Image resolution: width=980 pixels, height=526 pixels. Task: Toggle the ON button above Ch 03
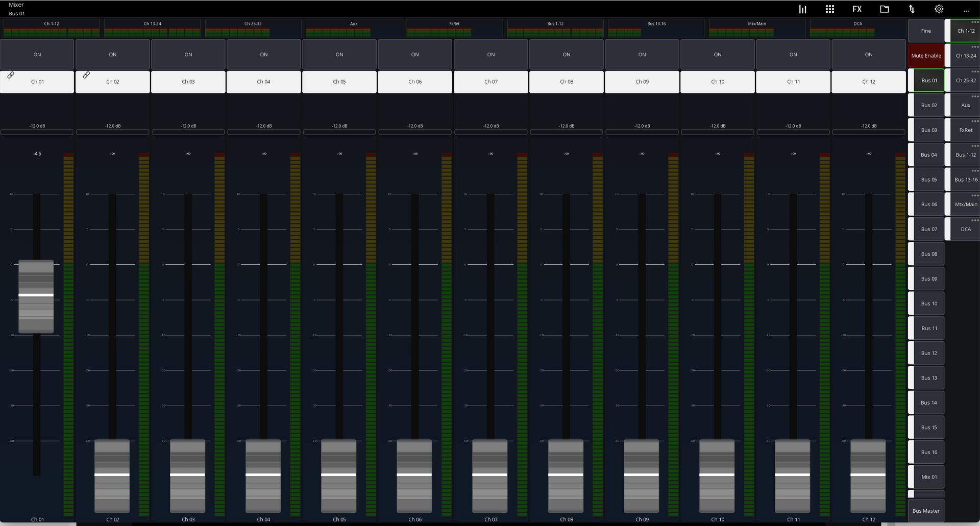point(188,55)
